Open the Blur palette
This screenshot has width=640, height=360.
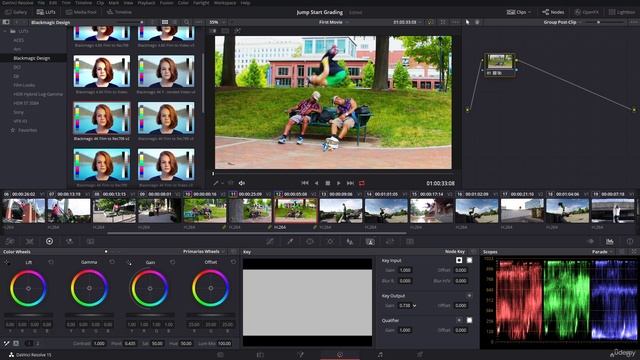[x=350, y=242]
